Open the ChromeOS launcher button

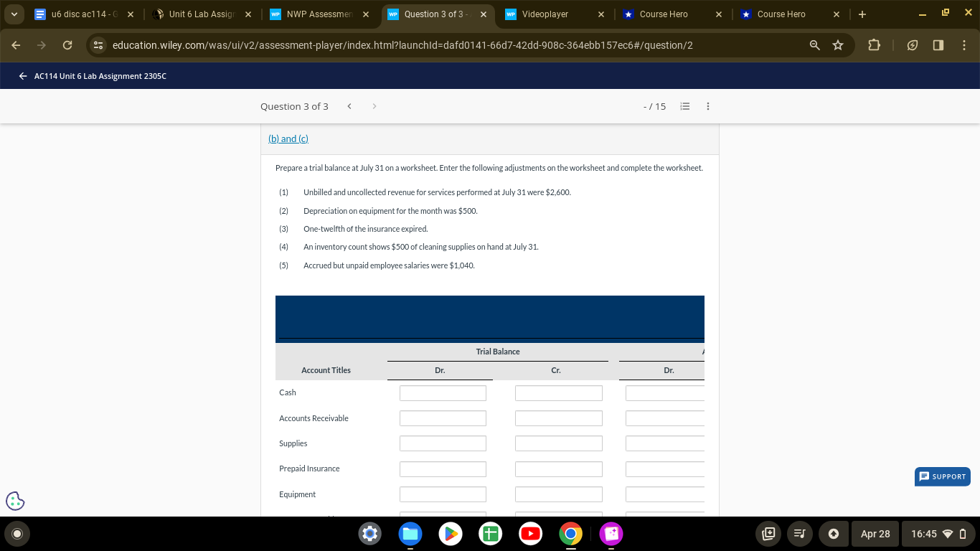[x=17, y=533]
